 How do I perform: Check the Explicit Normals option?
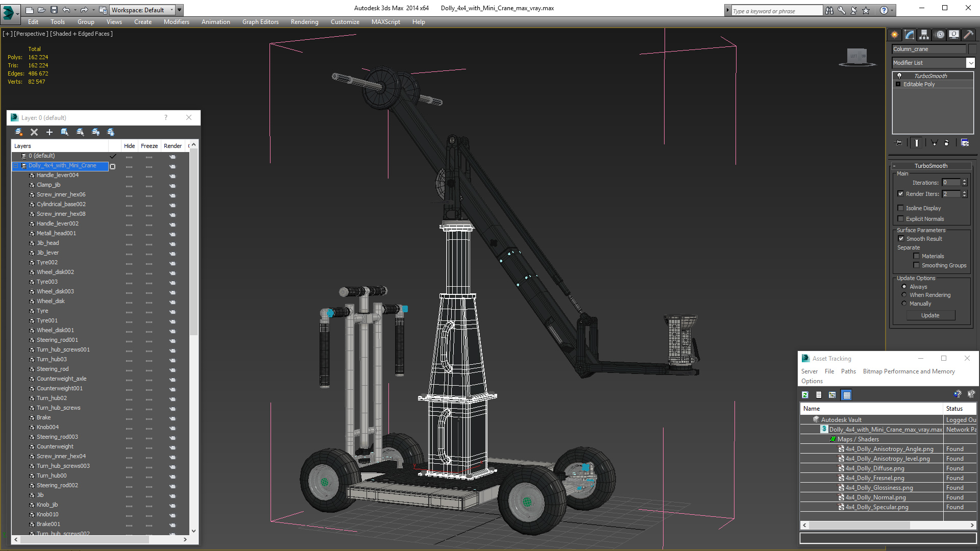pyautogui.click(x=901, y=219)
